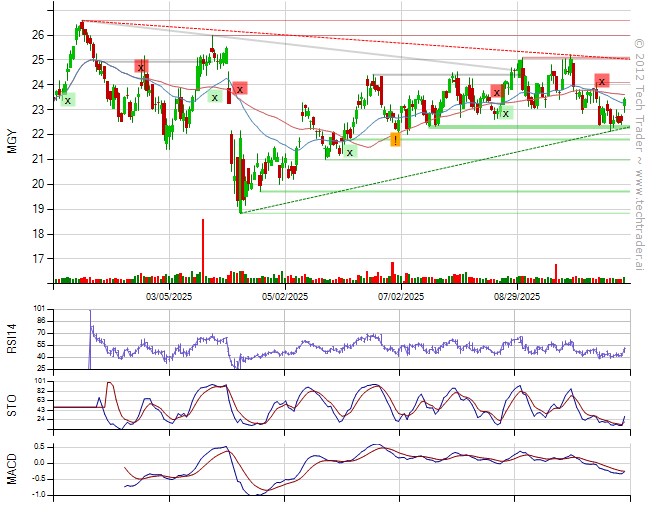Click the 07/02/2025 date label
The image size is (657, 514).
point(399,297)
